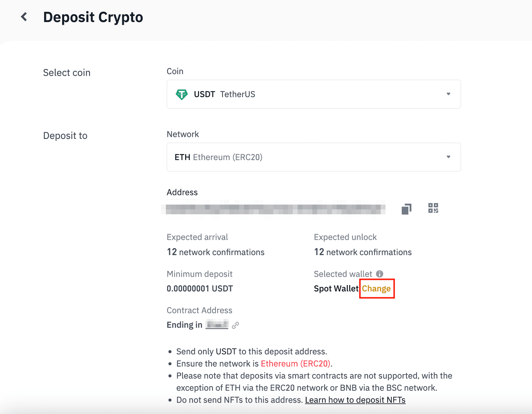
Task: Open the Learn how to deposit NFTs link
Action: point(355,400)
